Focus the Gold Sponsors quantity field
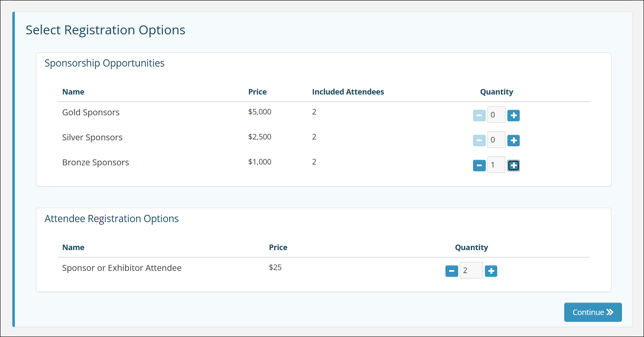The width and height of the screenshot is (644, 337). point(496,115)
